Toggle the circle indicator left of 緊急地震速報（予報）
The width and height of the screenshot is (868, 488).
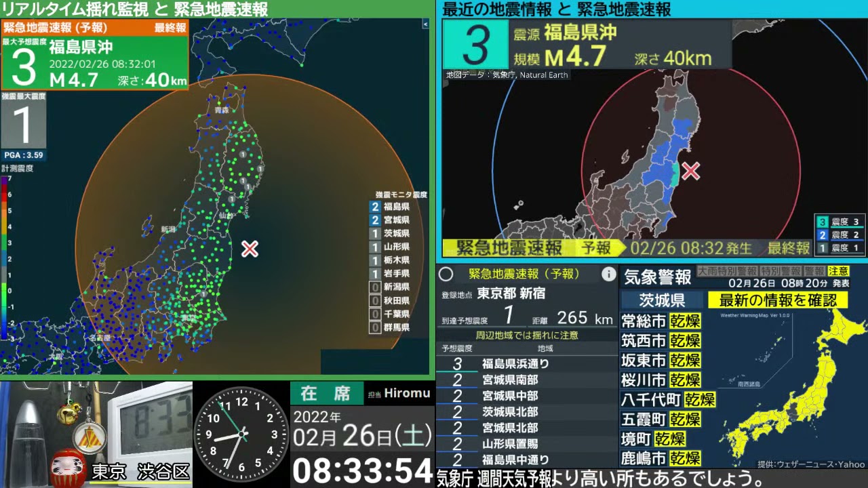pos(446,274)
